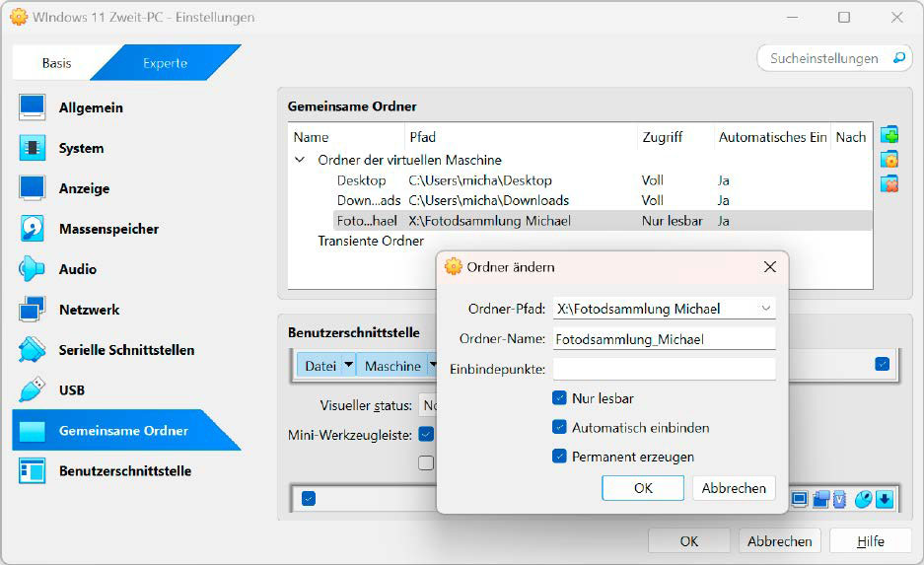924x565 pixels.
Task: Click the Zugriff column header
Action: click(x=675, y=137)
